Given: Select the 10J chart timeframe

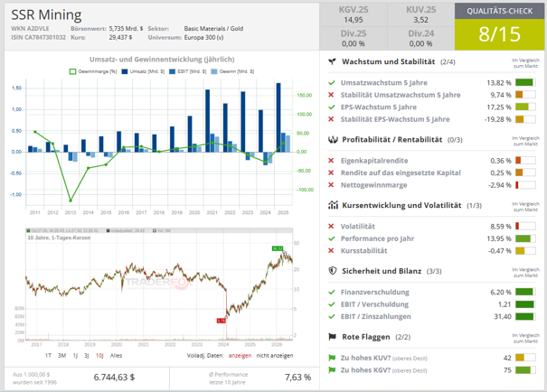Looking at the screenshot, I should click(x=99, y=355).
